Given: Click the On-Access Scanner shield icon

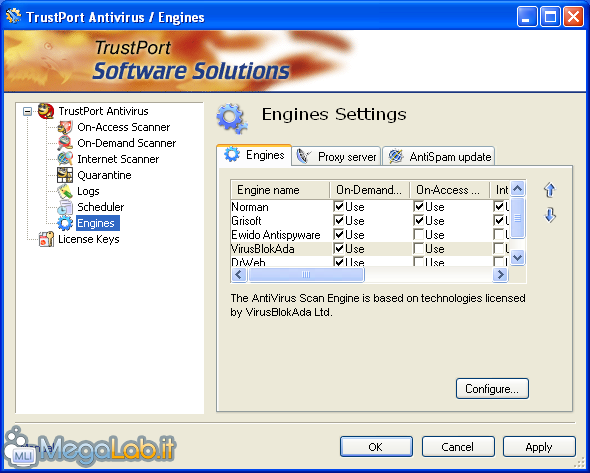Looking at the screenshot, I should [65, 127].
